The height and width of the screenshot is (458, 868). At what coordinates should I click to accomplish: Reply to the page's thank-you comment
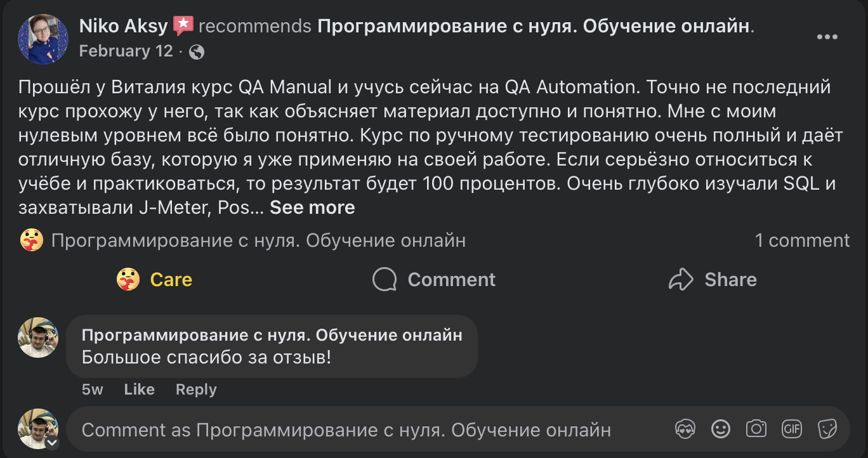coord(196,389)
